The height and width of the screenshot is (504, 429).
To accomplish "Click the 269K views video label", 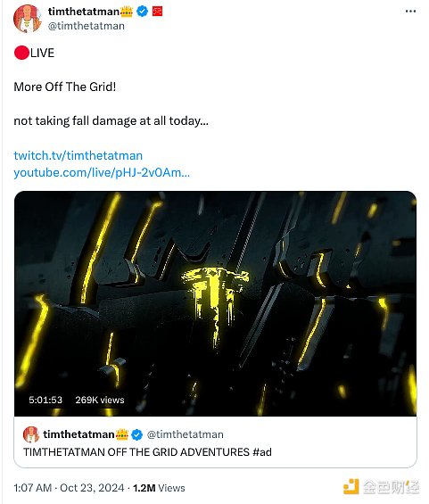I will (100, 400).
